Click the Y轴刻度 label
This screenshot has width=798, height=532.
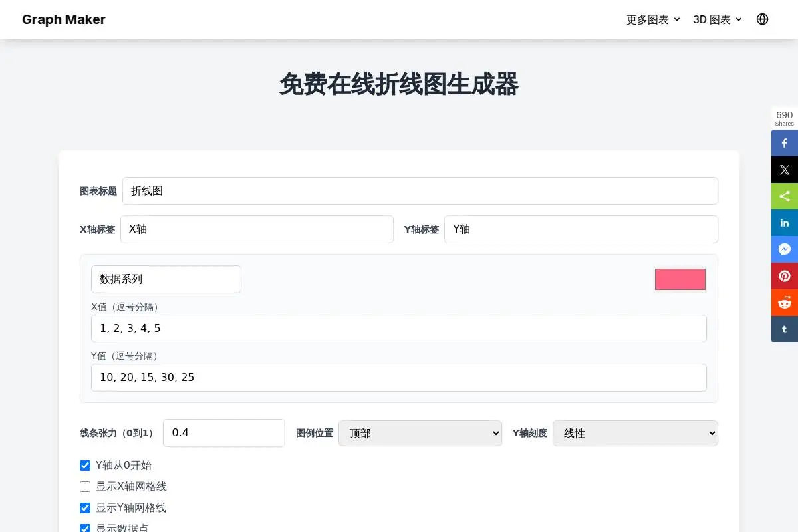pyautogui.click(x=530, y=433)
